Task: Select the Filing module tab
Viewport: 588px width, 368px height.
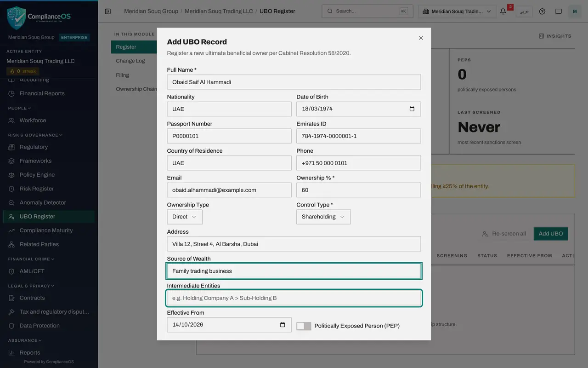Action: [x=123, y=75]
